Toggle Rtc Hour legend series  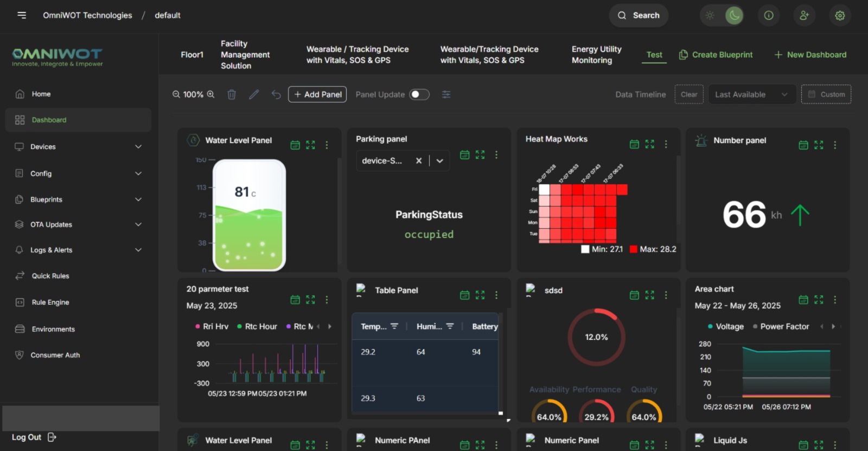257,326
